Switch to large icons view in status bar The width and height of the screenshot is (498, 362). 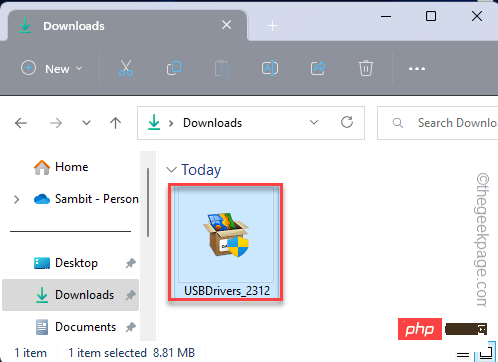(486, 353)
